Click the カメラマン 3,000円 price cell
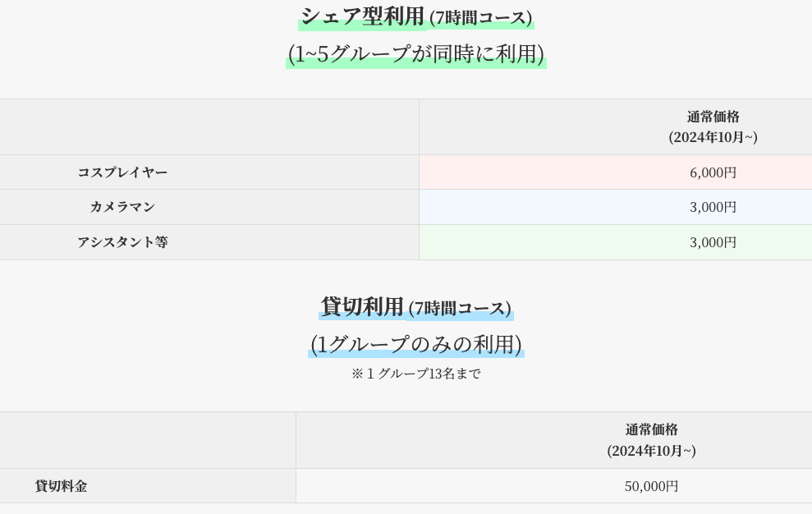The width and height of the screenshot is (812, 514). coord(615,207)
